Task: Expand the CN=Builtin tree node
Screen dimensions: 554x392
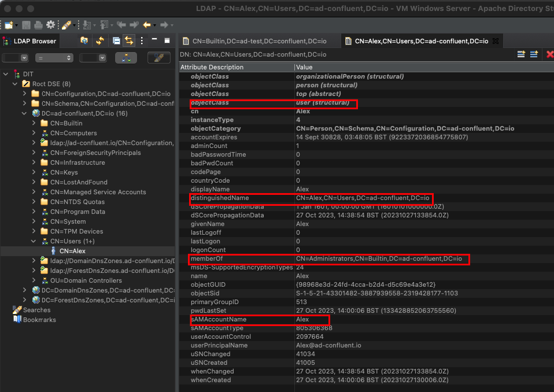Action: click(34, 123)
